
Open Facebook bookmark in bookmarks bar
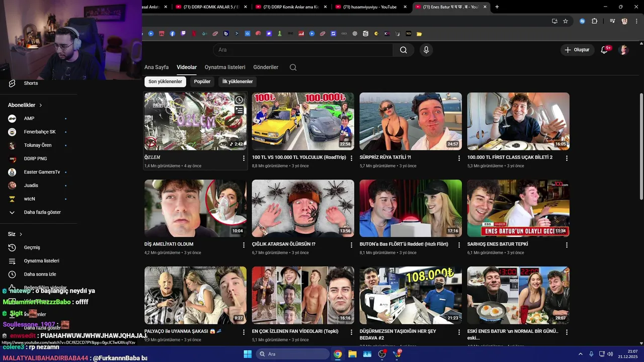point(173,34)
